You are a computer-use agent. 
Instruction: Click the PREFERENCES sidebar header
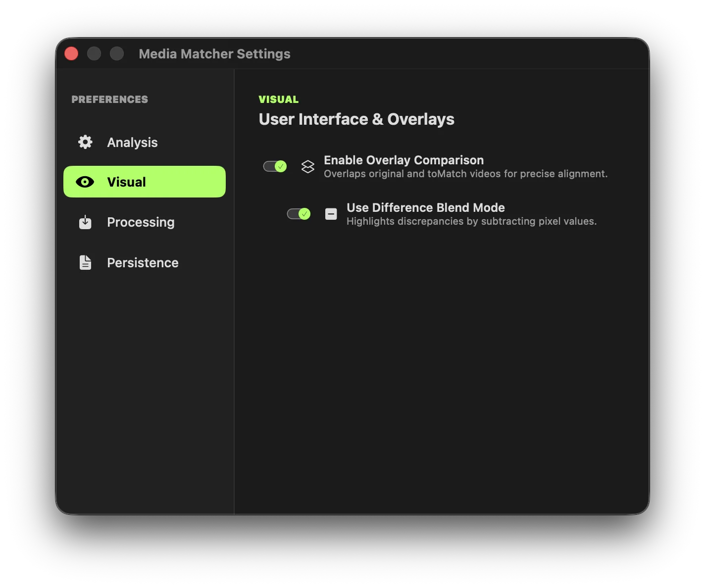point(109,99)
